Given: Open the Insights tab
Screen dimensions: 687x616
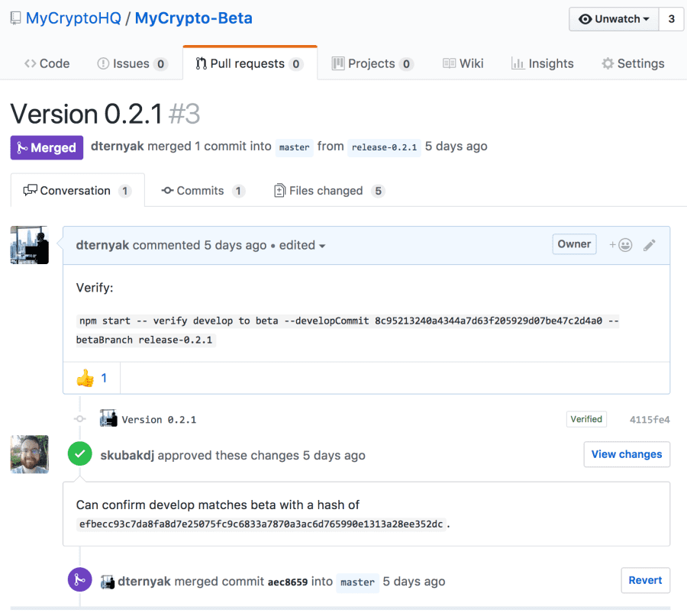Looking at the screenshot, I should coord(543,63).
